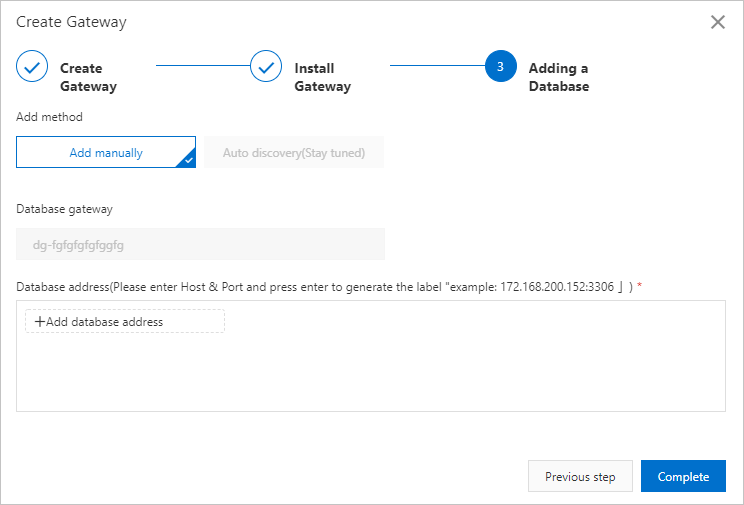Click the plus icon for adding address

point(40,322)
